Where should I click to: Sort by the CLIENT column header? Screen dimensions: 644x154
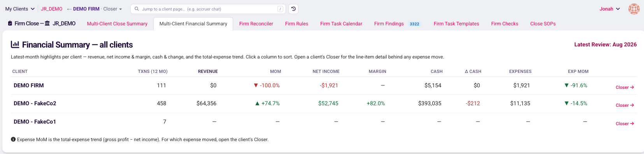tap(20, 71)
